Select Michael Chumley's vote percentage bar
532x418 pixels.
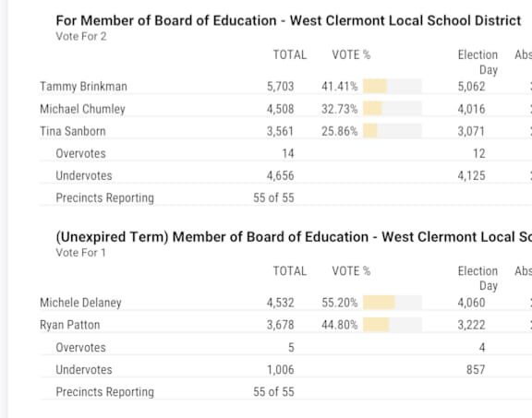393,109
